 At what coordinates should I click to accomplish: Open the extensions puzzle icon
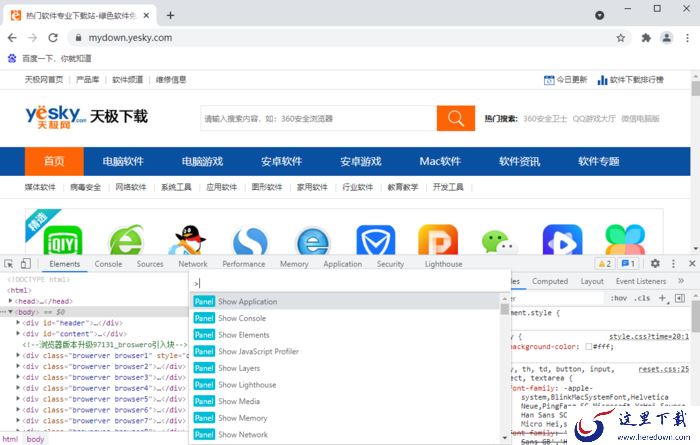pos(646,38)
